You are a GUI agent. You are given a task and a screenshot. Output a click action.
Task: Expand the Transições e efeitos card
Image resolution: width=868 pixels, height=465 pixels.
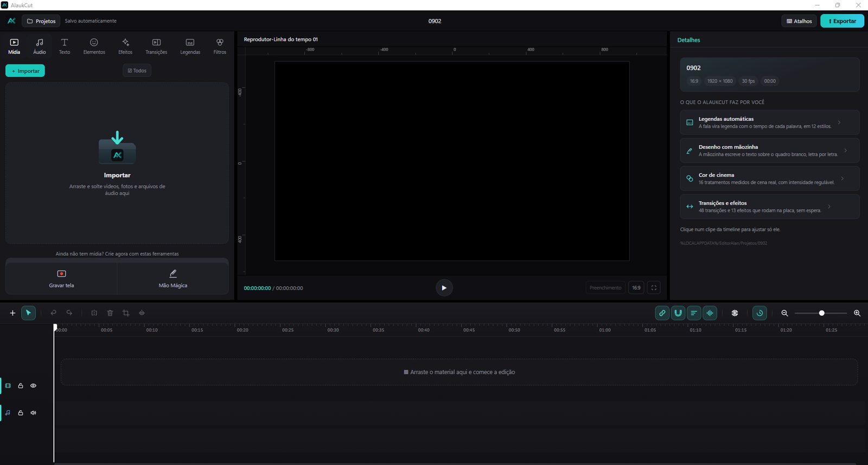769,206
